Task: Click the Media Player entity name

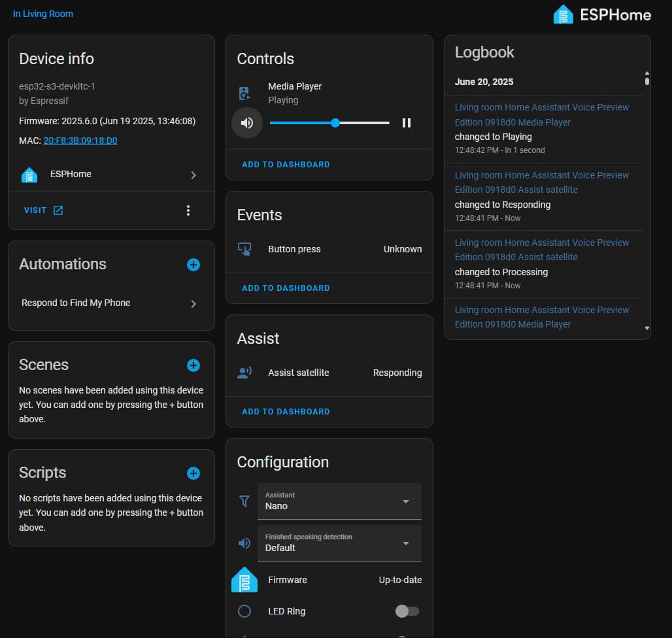Action: pos(295,86)
